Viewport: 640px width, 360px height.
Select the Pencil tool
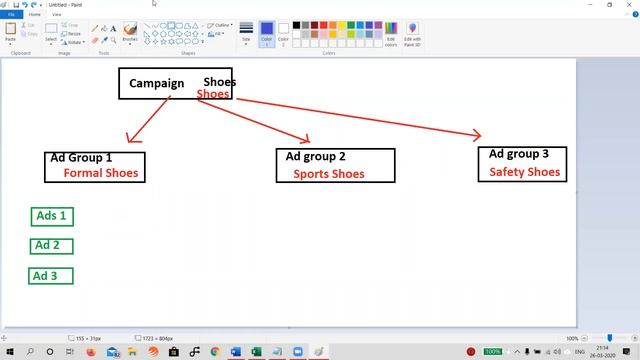click(95, 29)
